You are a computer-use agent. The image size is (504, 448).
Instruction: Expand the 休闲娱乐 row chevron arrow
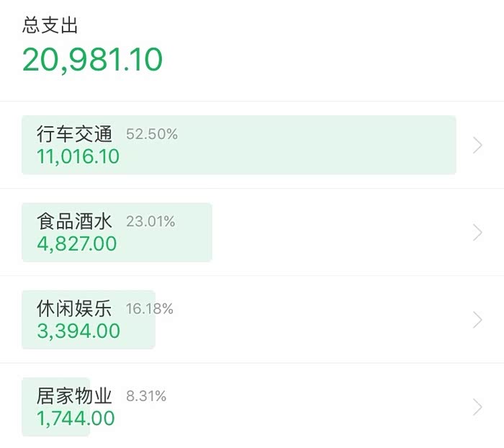tap(477, 320)
